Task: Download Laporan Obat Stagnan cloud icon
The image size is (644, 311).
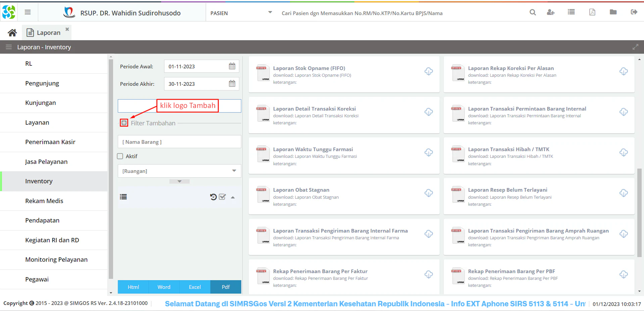Action: point(429,193)
